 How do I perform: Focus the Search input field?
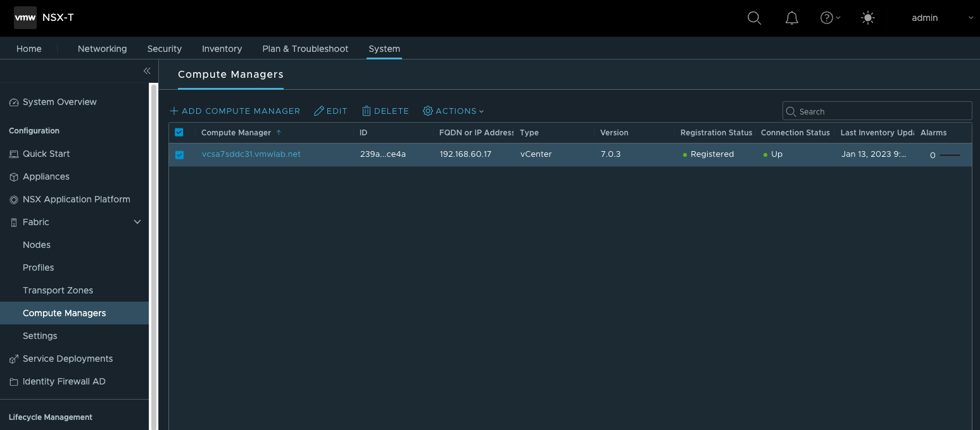coord(877,111)
